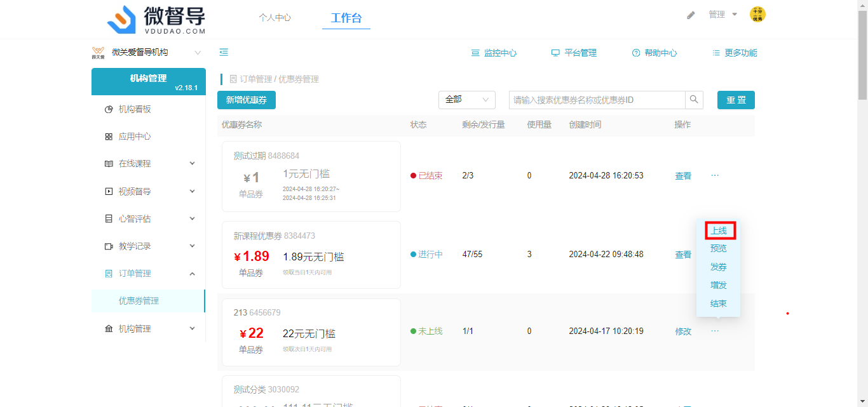The height and width of the screenshot is (407, 868).
Task: Open the 全部 status filter dropdown
Action: pyautogui.click(x=467, y=100)
